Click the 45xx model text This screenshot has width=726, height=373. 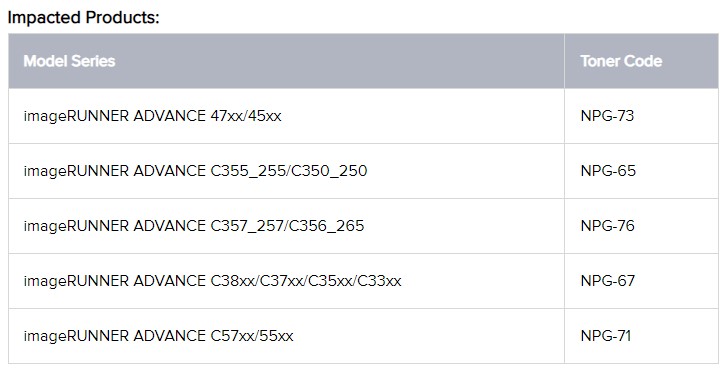[x=264, y=116]
